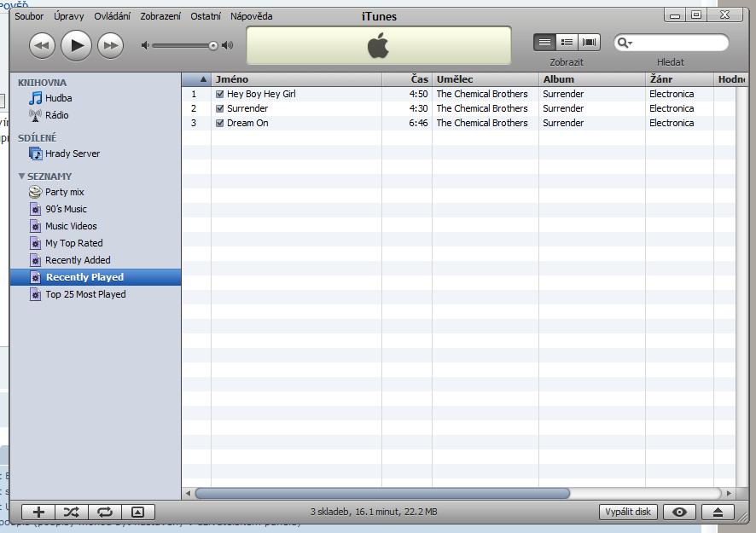Screen dimensions: 756x533
Task: Open the Nápověda menu
Action: coord(251,16)
